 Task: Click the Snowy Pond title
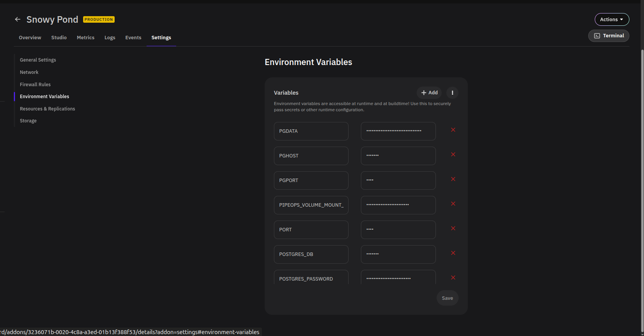[52, 20]
